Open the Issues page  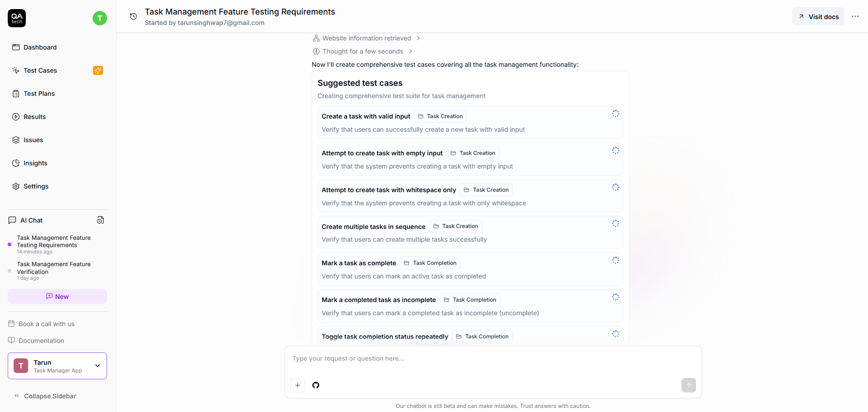click(x=57, y=140)
